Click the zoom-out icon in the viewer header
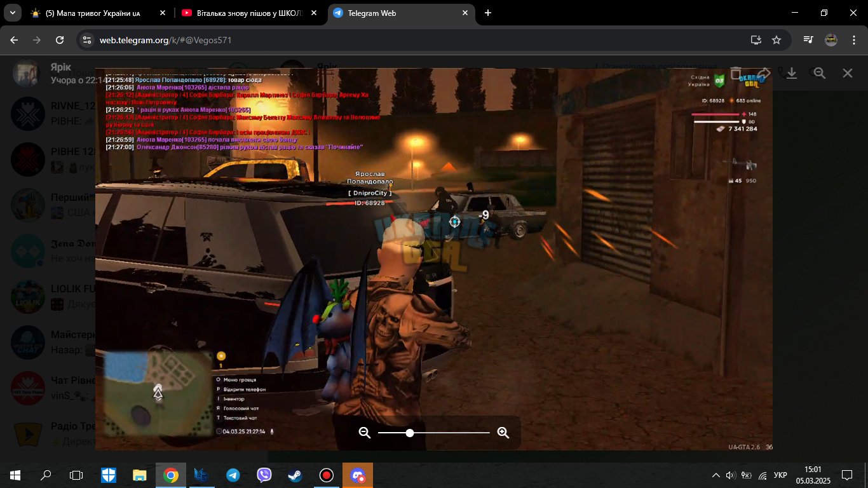Screen dimensions: 868x488 pos(820,73)
